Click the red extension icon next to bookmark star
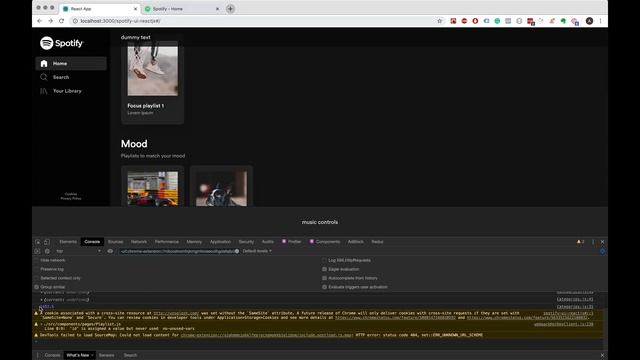 [x=453, y=21]
